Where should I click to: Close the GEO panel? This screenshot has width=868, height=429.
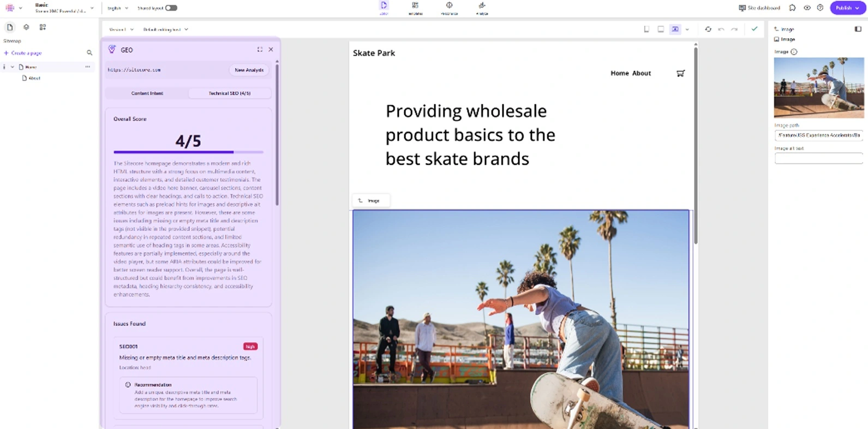271,50
